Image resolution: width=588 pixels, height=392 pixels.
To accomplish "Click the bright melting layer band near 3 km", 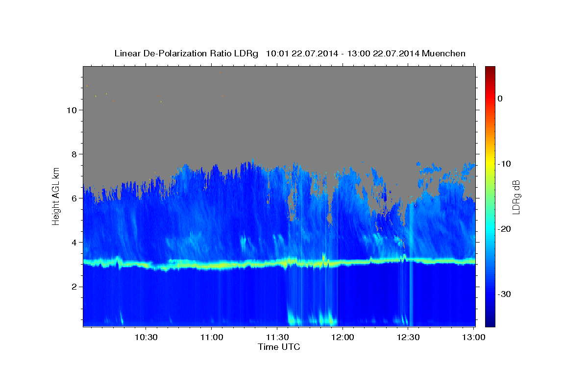I will (279, 264).
